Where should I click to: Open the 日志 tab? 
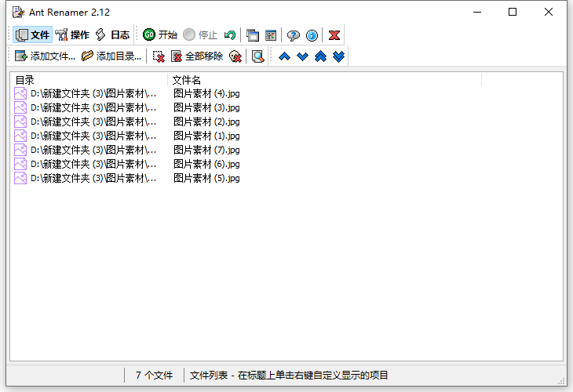pyautogui.click(x=112, y=35)
